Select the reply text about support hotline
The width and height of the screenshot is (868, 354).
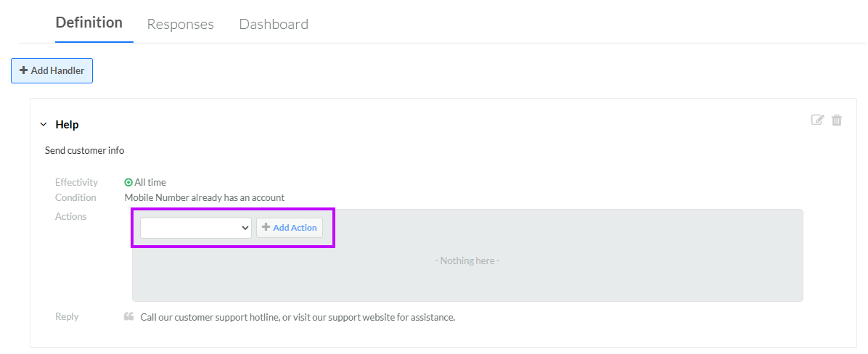[x=298, y=318]
